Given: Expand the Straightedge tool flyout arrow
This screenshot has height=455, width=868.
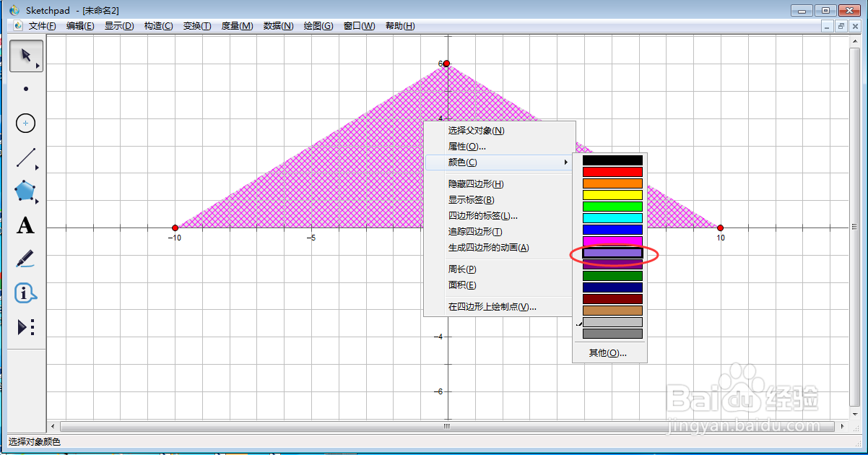Looking at the screenshot, I should (x=35, y=168).
